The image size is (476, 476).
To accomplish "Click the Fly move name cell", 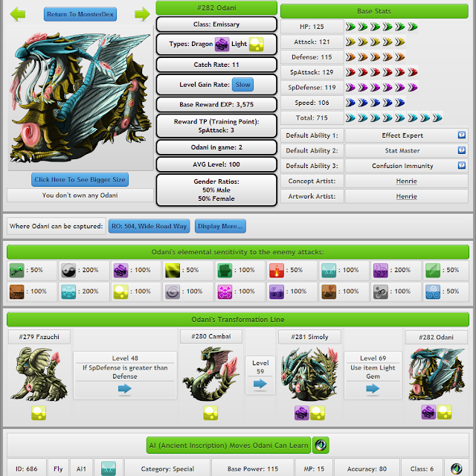I will 58,469.
